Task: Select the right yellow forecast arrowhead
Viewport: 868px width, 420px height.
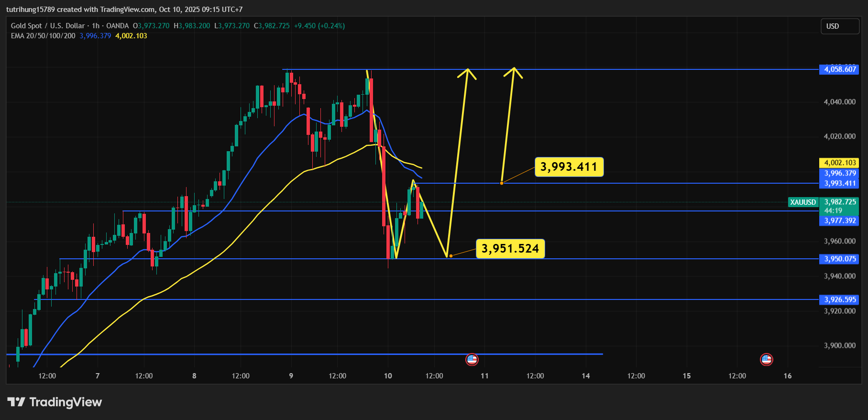Action: pos(514,71)
